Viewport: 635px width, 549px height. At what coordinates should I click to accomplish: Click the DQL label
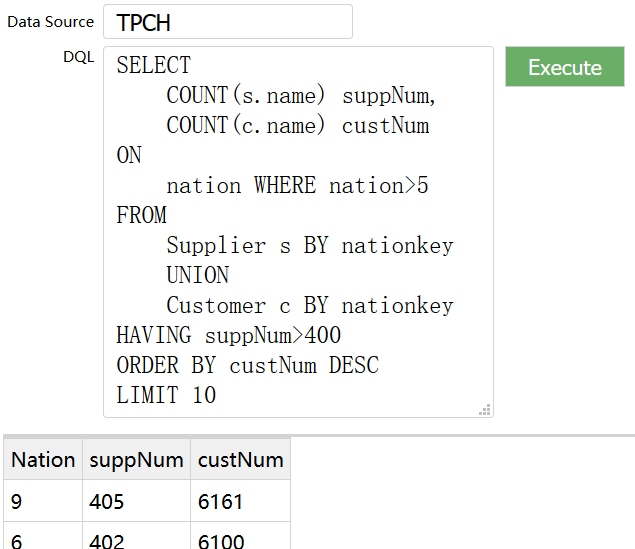pyautogui.click(x=78, y=57)
